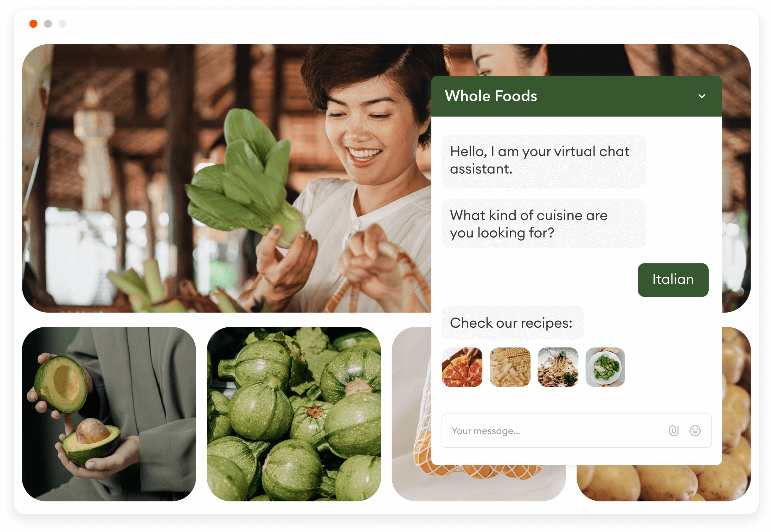The image size is (772, 532).
Task: Click the light gray maximize window dot
Action: 62,24
